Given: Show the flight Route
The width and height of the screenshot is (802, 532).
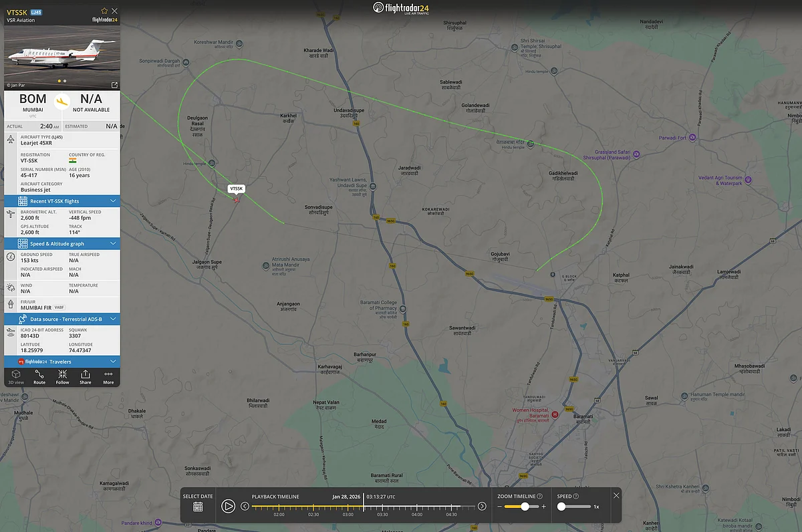Looking at the screenshot, I should [x=39, y=377].
